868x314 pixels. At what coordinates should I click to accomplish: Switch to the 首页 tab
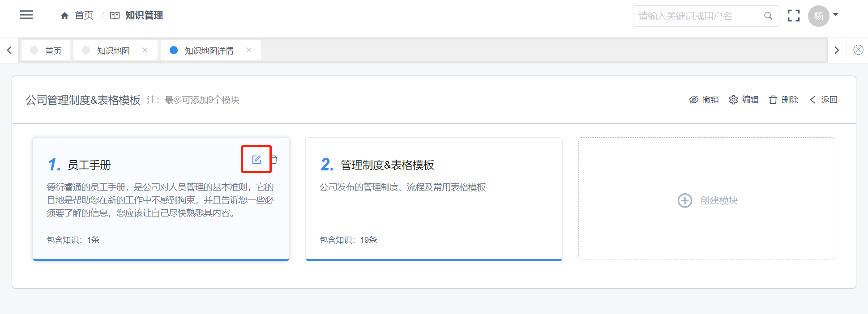tap(53, 51)
